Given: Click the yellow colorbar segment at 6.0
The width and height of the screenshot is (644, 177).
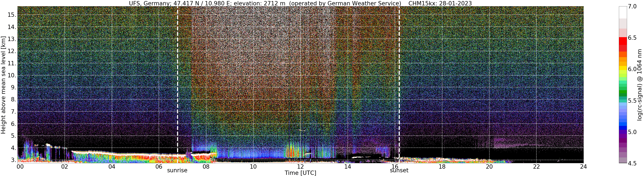Looking at the screenshot, I should click(x=623, y=68).
